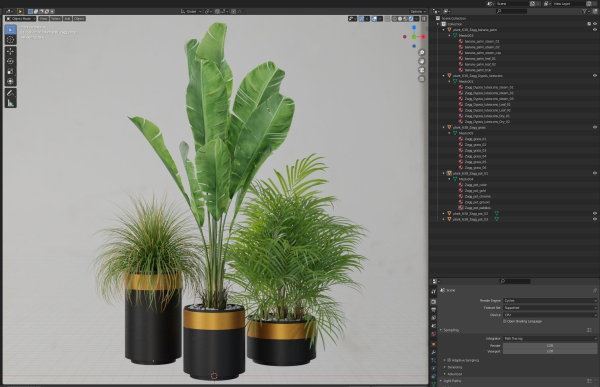This screenshot has height=387, width=600.
Task: Open the Output properties tab icon
Action: [x=434, y=310]
